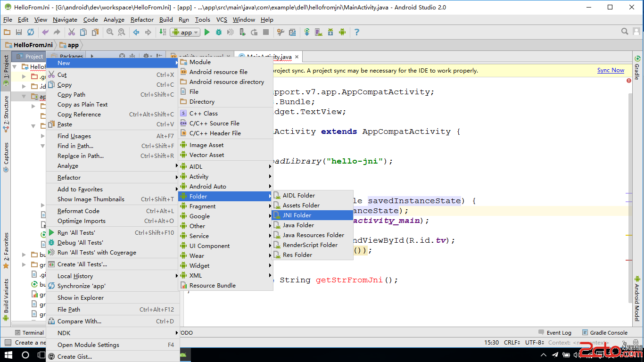Open the Terminal tool window button

coord(29,332)
